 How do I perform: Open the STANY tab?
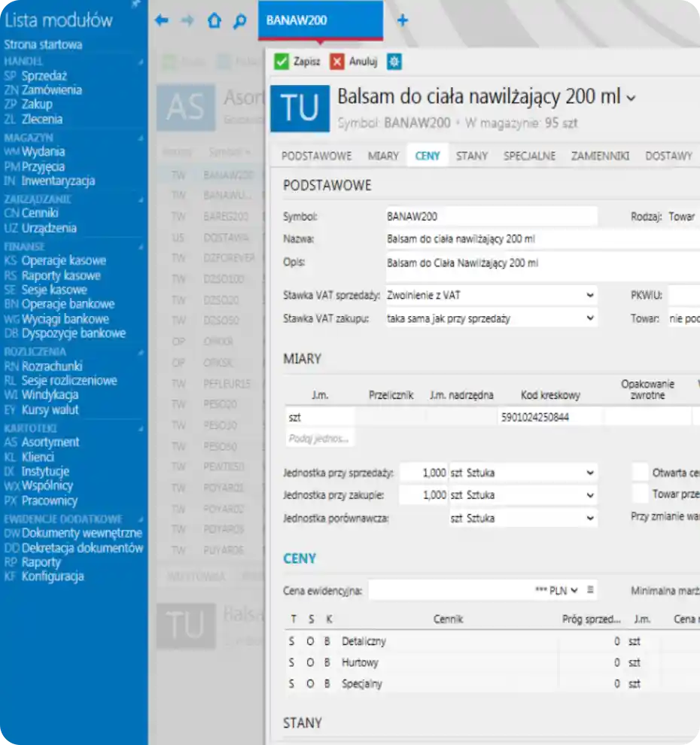click(x=472, y=156)
